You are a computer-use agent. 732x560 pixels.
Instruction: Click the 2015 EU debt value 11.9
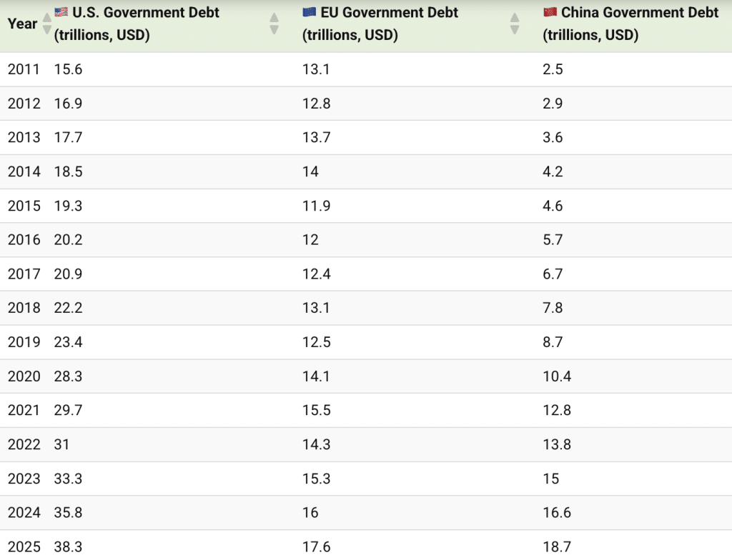click(316, 206)
